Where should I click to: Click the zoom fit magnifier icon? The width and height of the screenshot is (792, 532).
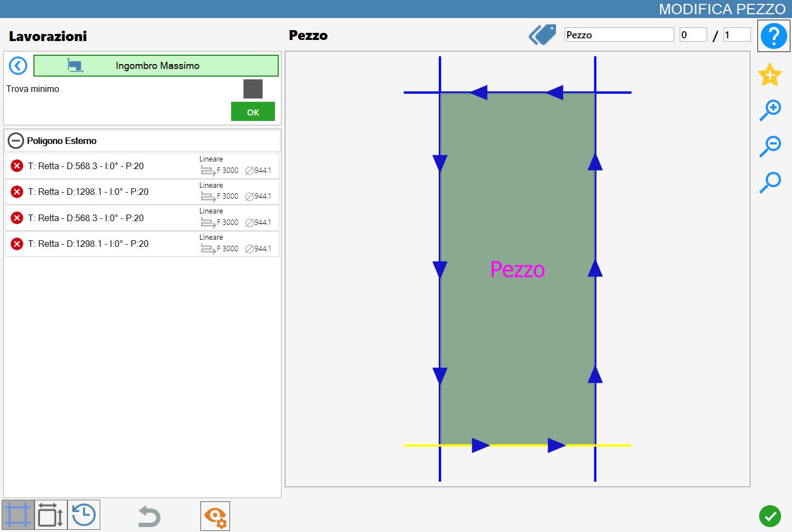point(770,182)
